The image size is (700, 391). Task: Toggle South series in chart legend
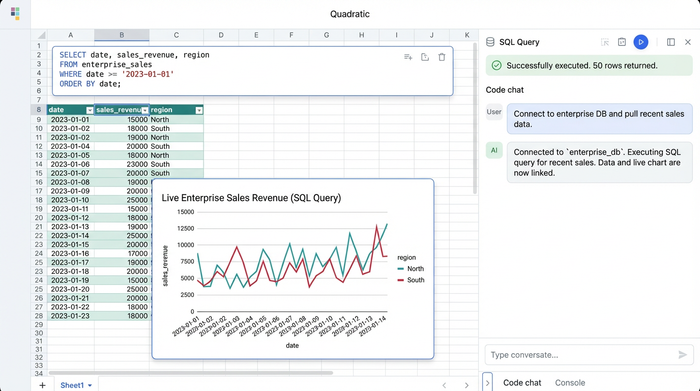[x=411, y=280]
